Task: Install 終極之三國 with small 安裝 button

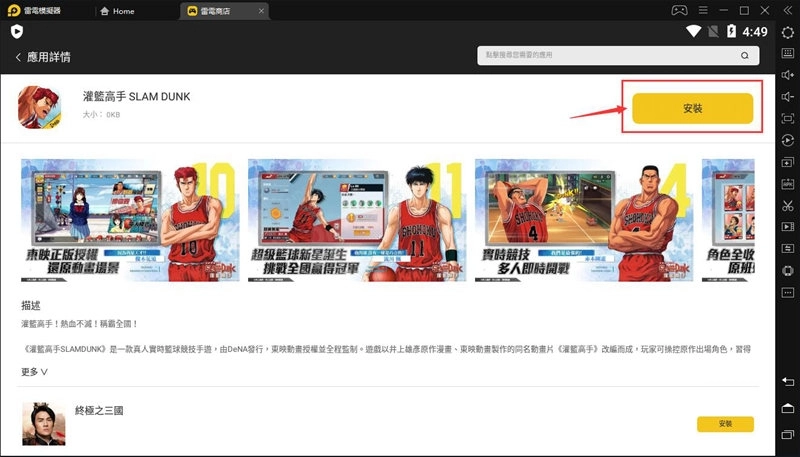Action: click(x=725, y=424)
